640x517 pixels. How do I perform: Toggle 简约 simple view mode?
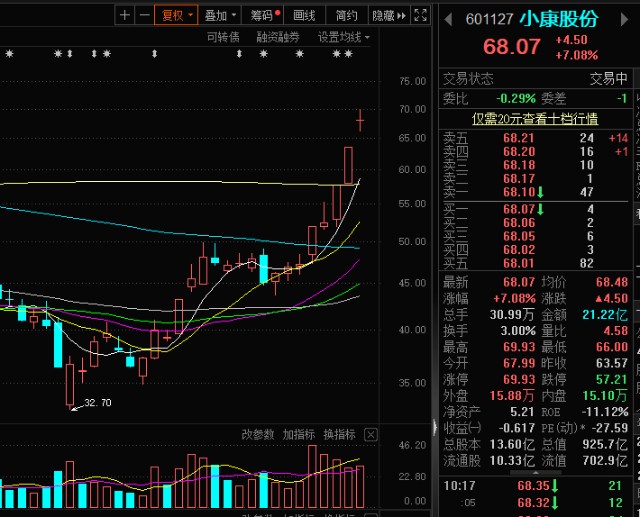(x=347, y=15)
